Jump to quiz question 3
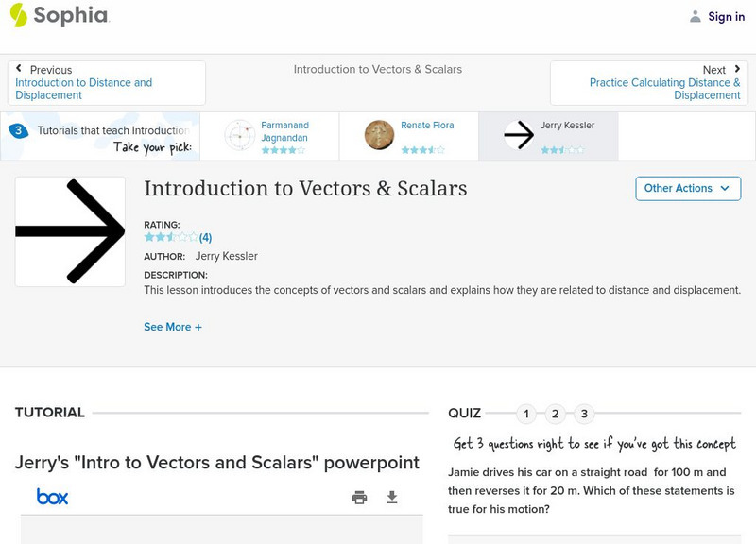 pos(584,414)
